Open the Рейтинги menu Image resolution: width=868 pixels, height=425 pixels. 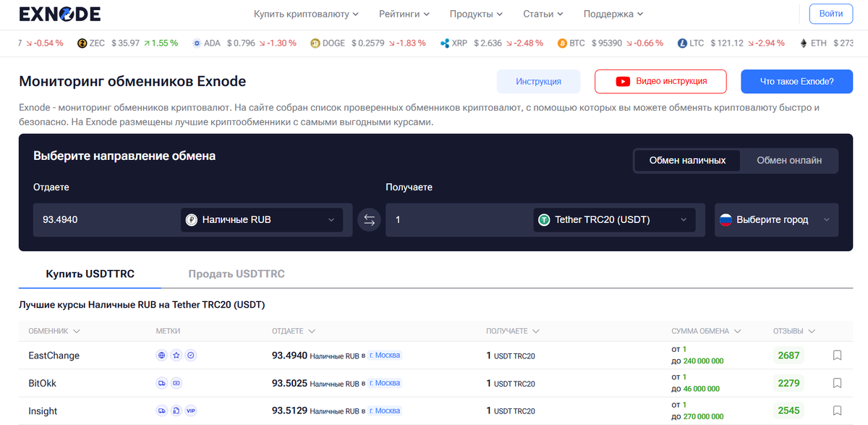[404, 14]
